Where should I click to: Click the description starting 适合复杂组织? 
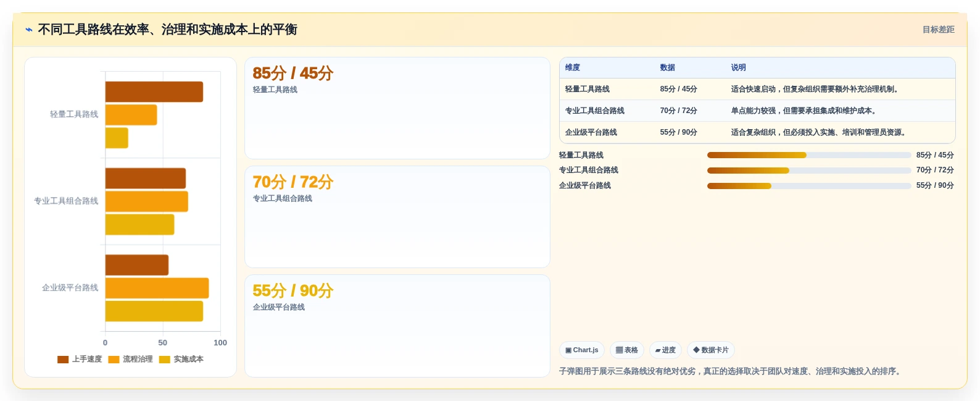click(x=820, y=133)
